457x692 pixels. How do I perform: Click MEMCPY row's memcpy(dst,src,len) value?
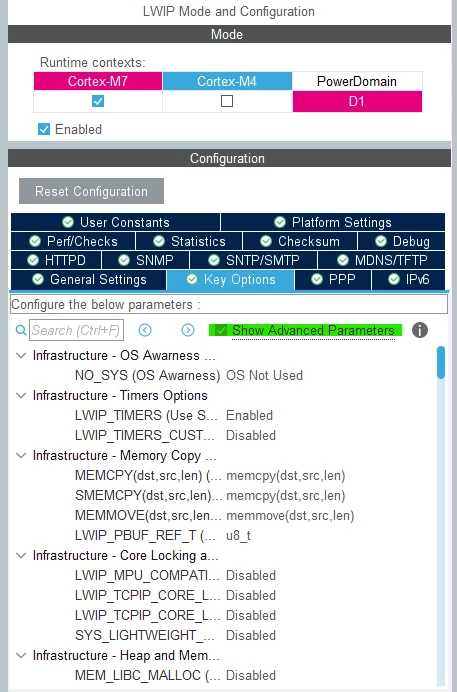[285, 476]
